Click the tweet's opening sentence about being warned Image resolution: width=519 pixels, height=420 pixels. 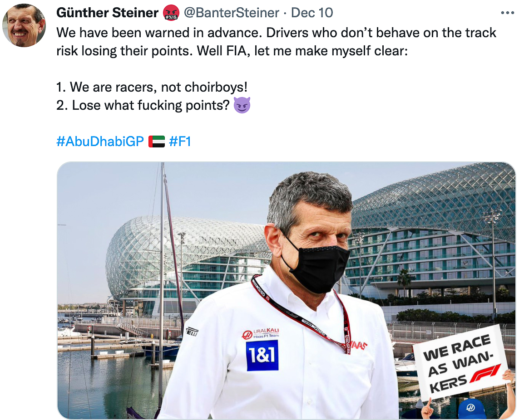(161, 33)
